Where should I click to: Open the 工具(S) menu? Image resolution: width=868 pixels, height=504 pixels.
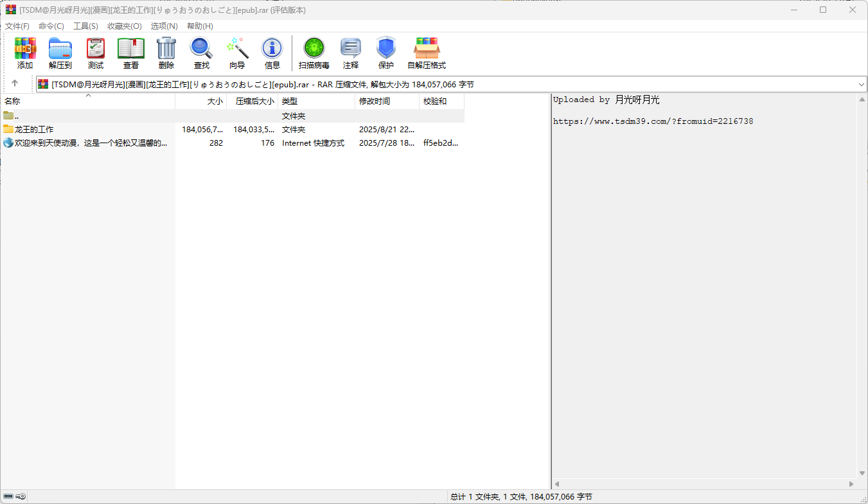85,26
